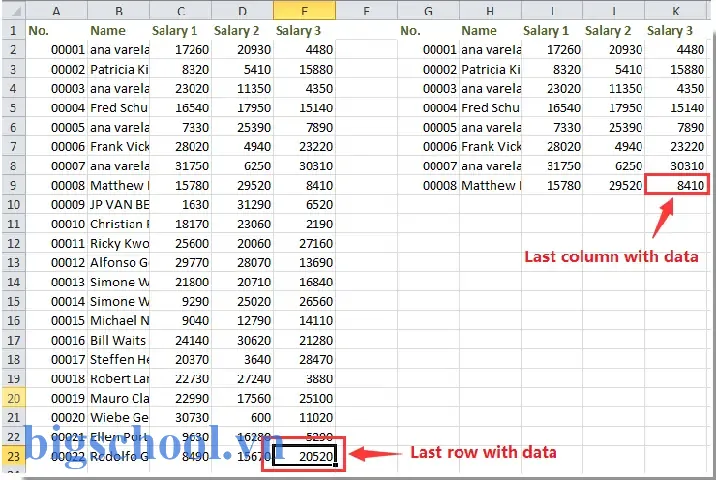Select 23220 in column K
The image size is (716, 480).
[676, 147]
